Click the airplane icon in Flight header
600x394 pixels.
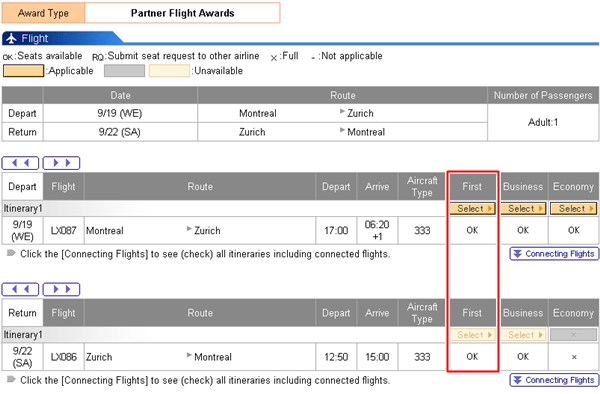(11, 38)
